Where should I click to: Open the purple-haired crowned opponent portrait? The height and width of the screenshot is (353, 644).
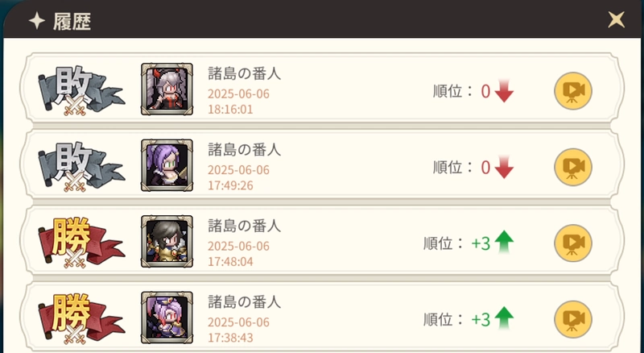pyautogui.click(x=167, y=318)
